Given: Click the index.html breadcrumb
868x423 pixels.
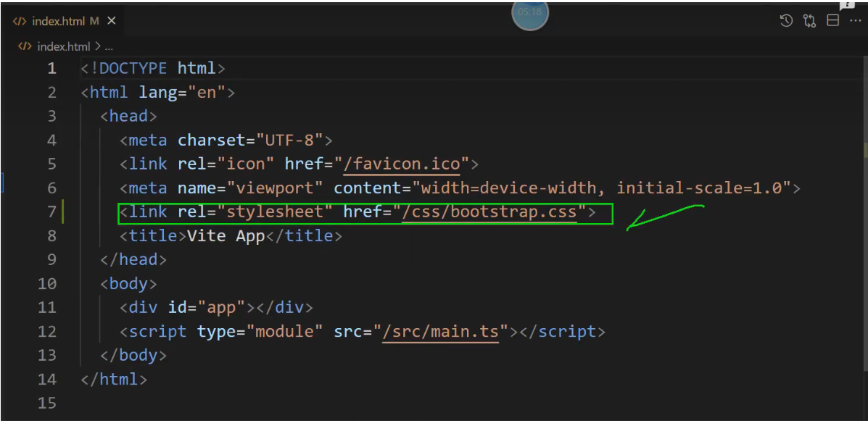Looking at the screenshot, I should [64, 46].
